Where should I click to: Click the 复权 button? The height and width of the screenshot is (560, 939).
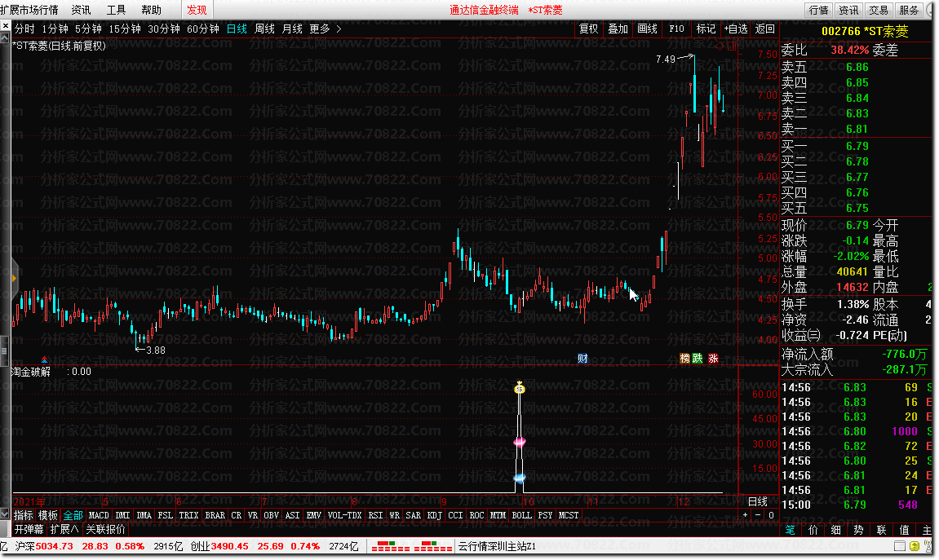click(x=589, y=29)
